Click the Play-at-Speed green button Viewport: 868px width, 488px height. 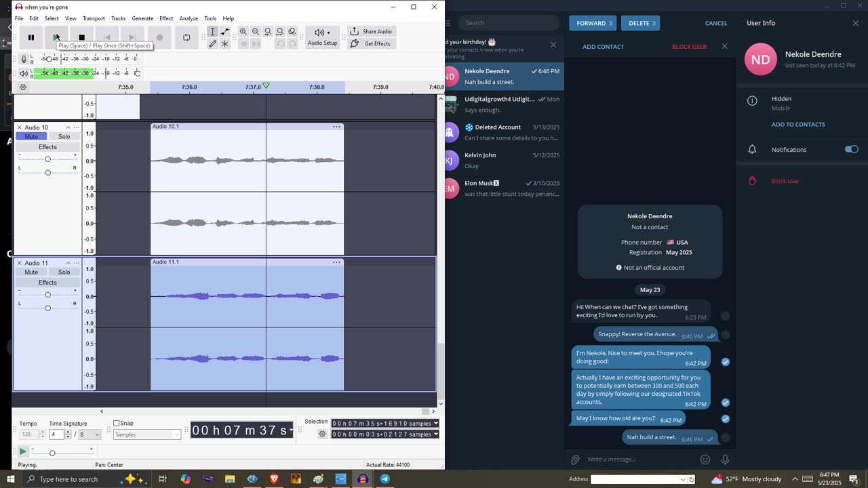click(x=22, y=451)
